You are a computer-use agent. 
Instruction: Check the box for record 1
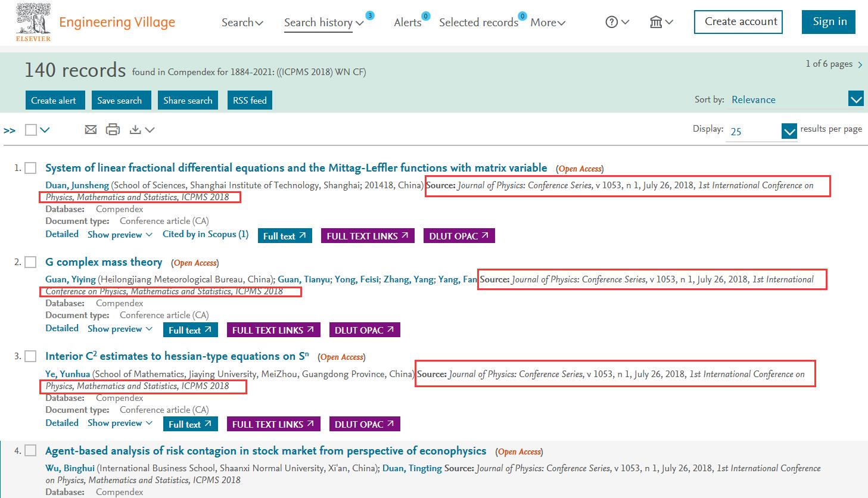click(x=30, y=168)
